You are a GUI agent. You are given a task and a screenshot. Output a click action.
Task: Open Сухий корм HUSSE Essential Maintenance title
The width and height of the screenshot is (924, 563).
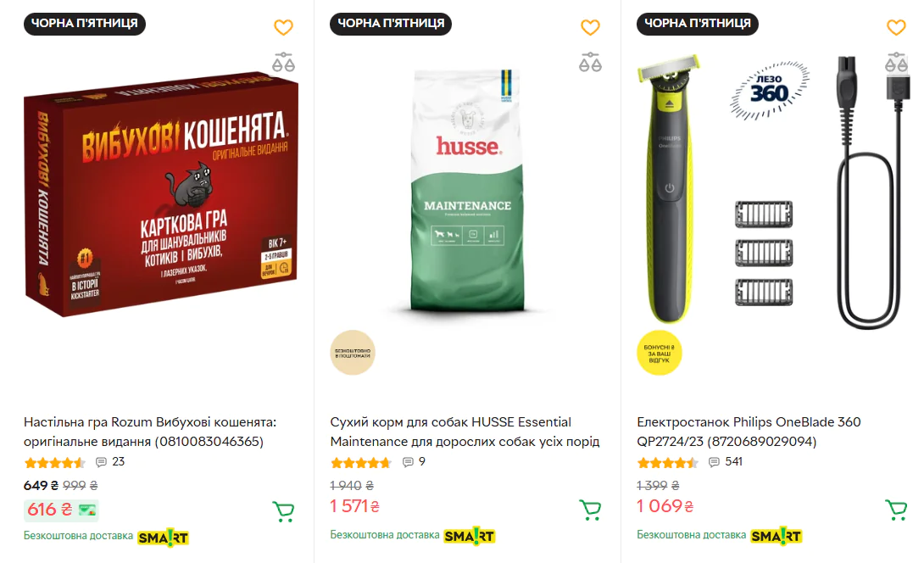pos(465,432)
